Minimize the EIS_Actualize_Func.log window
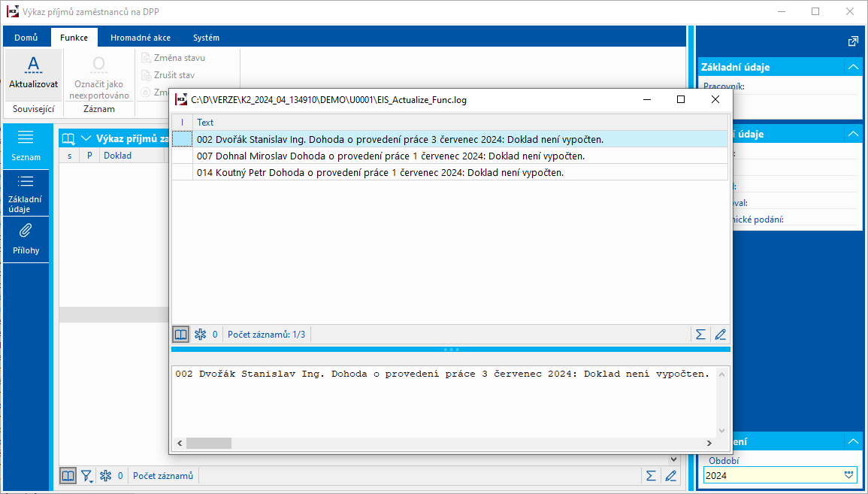The height and width of the screenshot is (494, 868). [646, 100]
